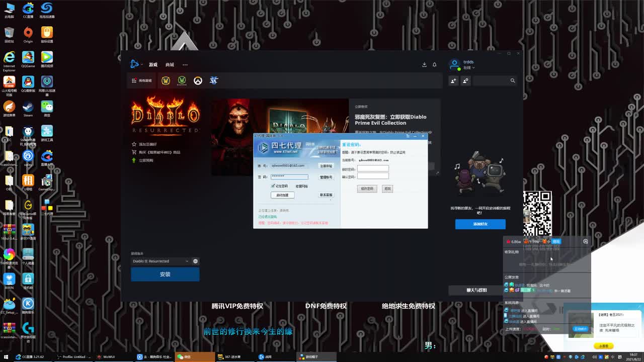This screenshot has width=644, height=362.
Task: Switch to 微信 taskbar window
Action: 195,357
